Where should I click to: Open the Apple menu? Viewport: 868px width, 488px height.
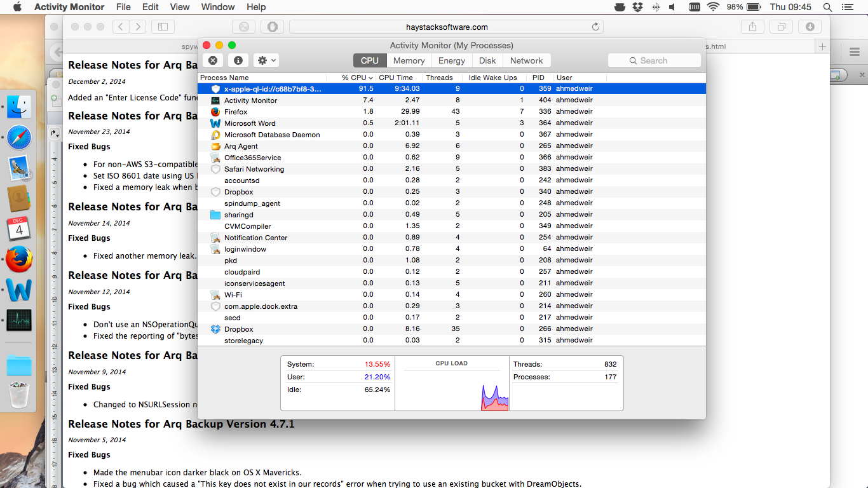17,7
